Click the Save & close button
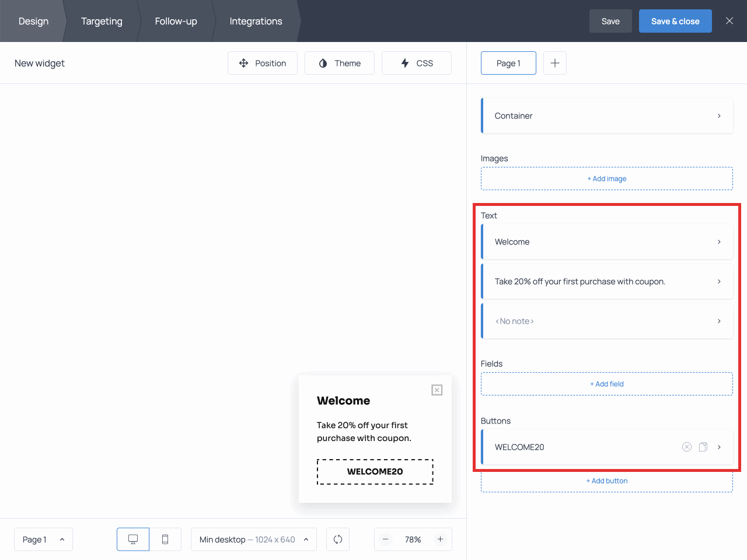The width and height of the screenshot is (747, 560). point(675,21)
